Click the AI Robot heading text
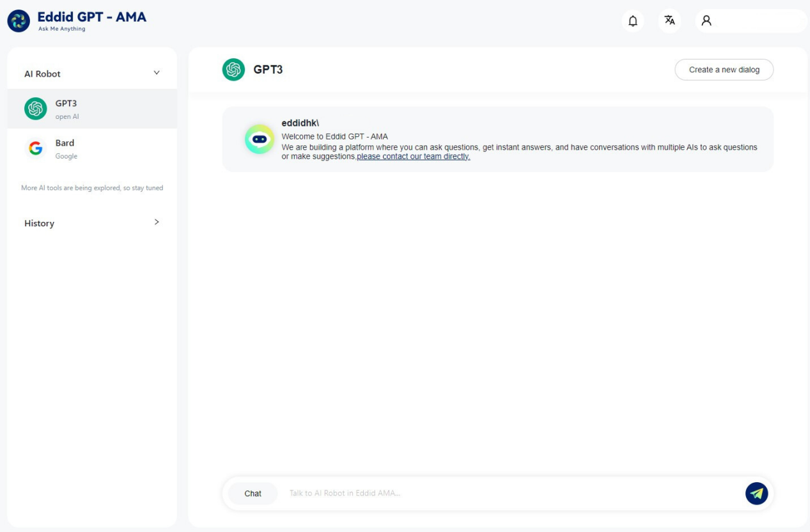Viewport: 810px width, 532px height. tap(42, 74)
